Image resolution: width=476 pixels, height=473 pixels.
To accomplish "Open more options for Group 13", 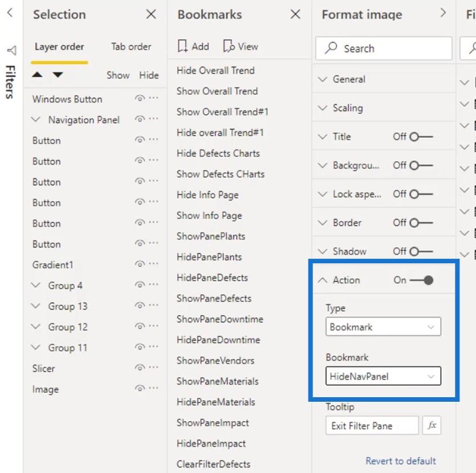I will tap(153, 305).
